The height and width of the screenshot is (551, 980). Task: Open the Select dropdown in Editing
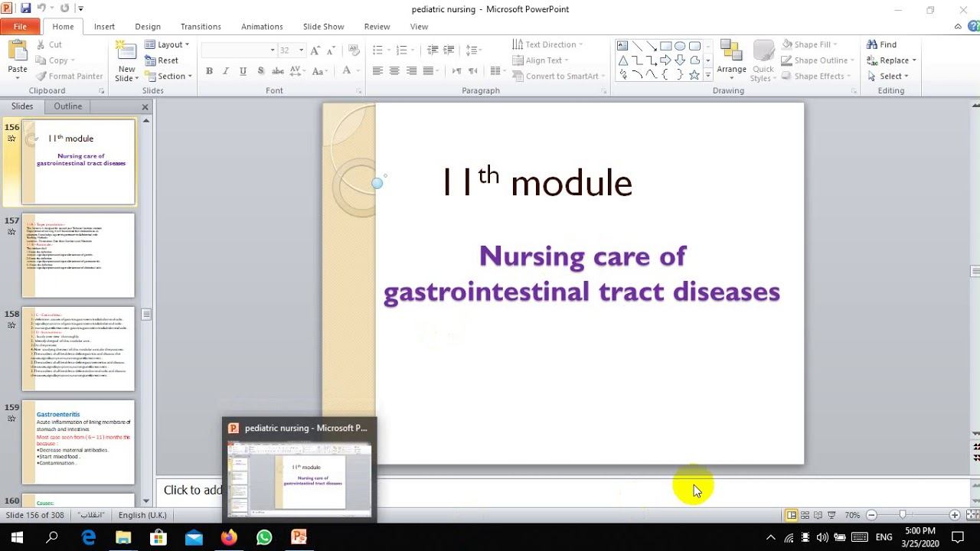point(888,76)
